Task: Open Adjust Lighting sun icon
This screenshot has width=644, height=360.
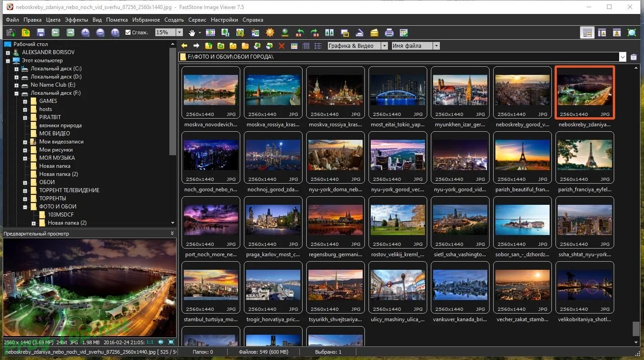Action: point(270,32)
